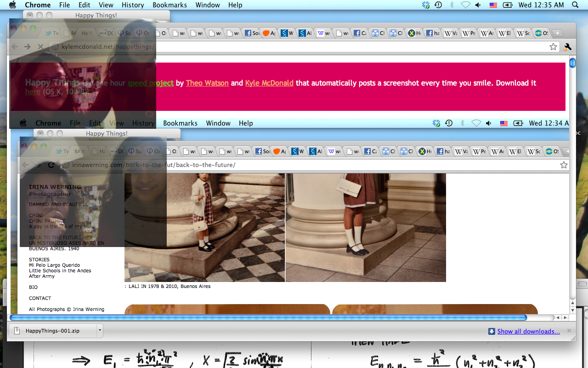Click the Dropbox icon in top menu bar
The height and width of the screenshot is (368, 588).
coord(426,5)
